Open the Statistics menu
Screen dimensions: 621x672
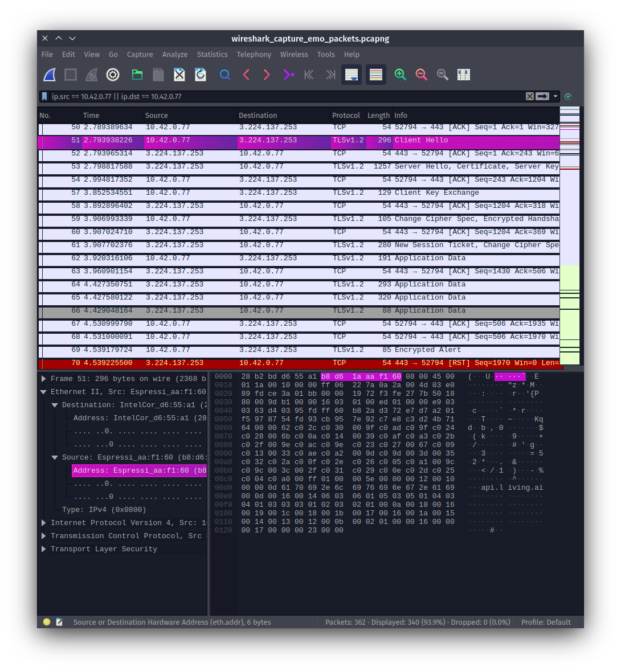point(213,55)
